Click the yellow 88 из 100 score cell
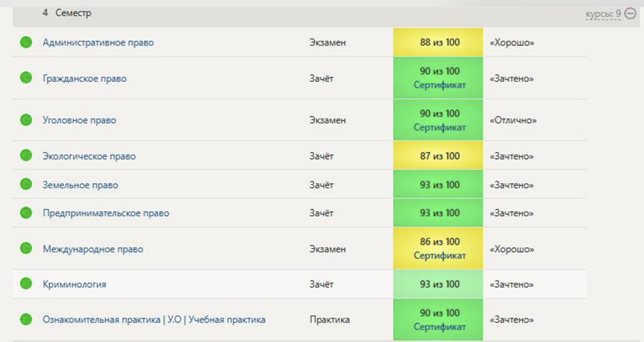The width and height of the screenshot is (644, 342). click(x=438, y=42)
